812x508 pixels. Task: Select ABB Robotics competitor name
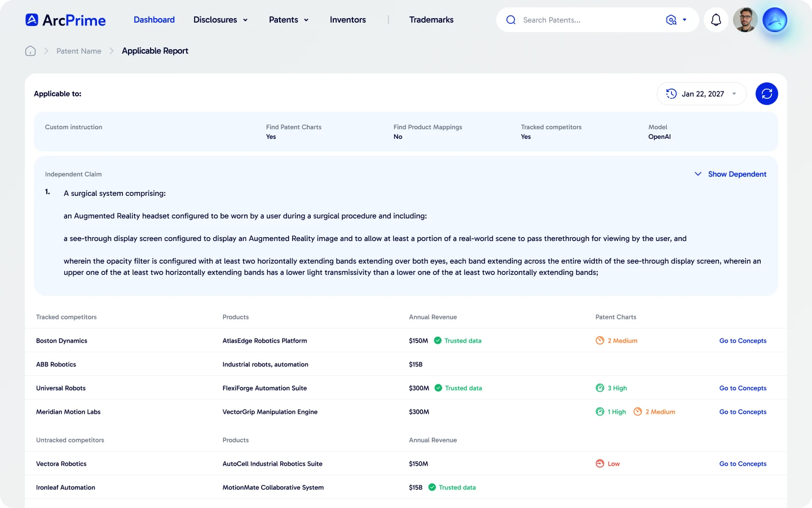56,364
